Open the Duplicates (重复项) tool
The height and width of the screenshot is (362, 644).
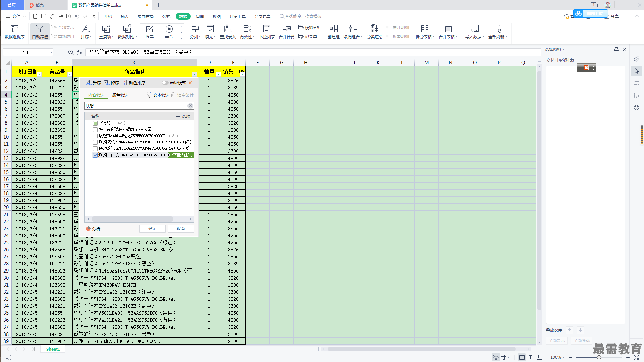[x=106, y=32]
